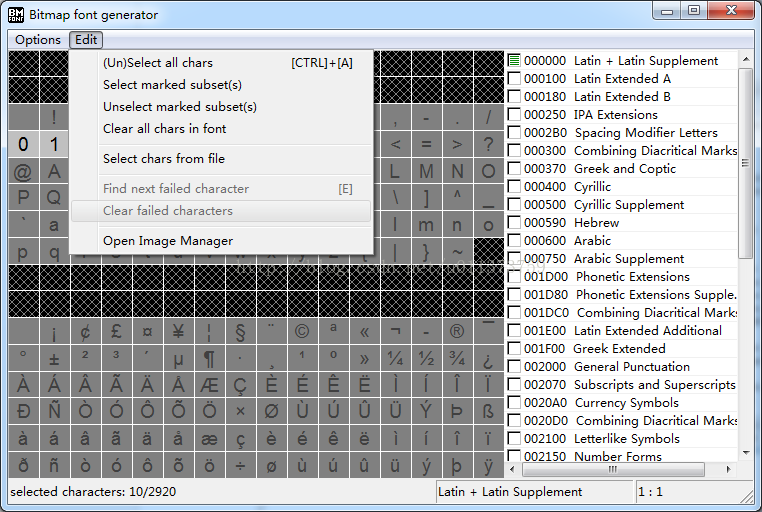This screenshot has width=762, height=512.
Task: Check the Hebrew subset checkbox
Action: point(514,222)
